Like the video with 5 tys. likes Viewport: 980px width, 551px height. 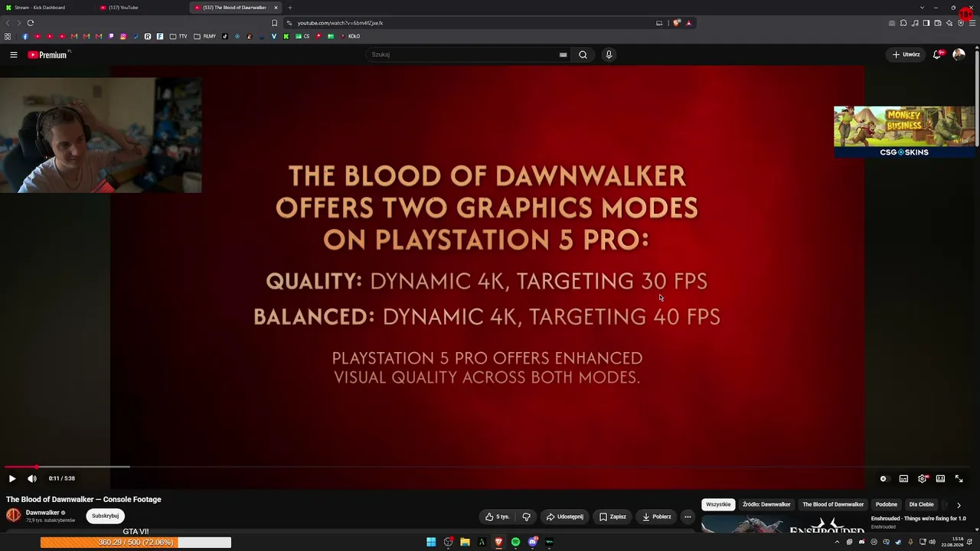click(497, 517)
